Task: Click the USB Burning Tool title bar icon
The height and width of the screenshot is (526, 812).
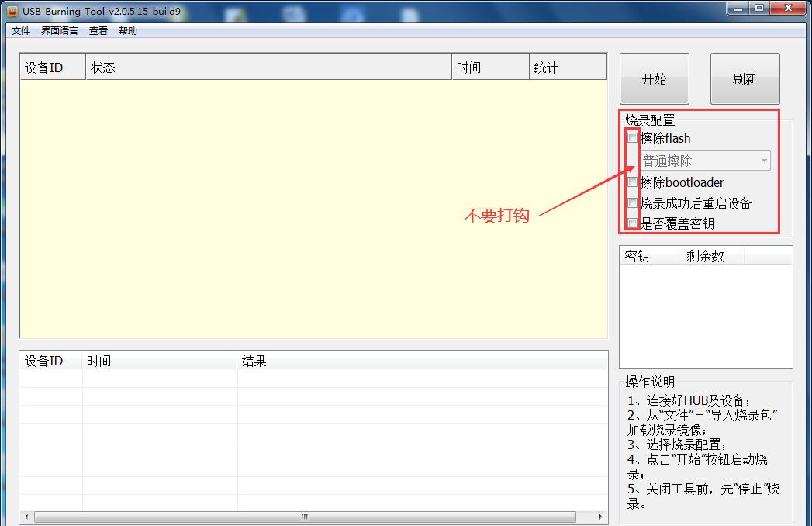Action: point(12,11)
